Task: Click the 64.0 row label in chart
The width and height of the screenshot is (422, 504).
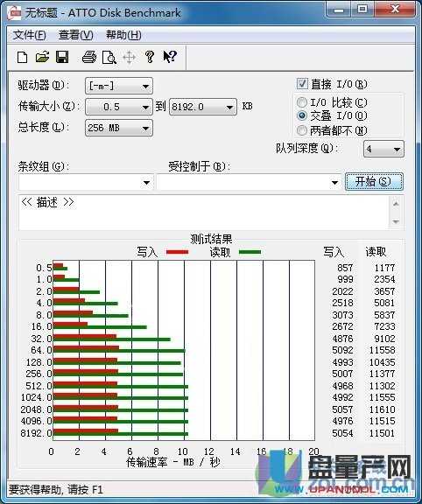Action: 41,350
